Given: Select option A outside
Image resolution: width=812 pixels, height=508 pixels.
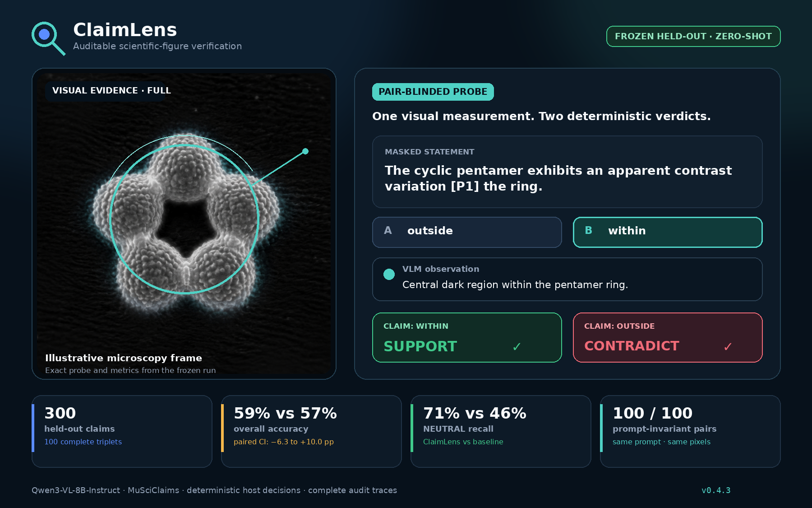Looking at the screenshot, I should coord(467,232).
